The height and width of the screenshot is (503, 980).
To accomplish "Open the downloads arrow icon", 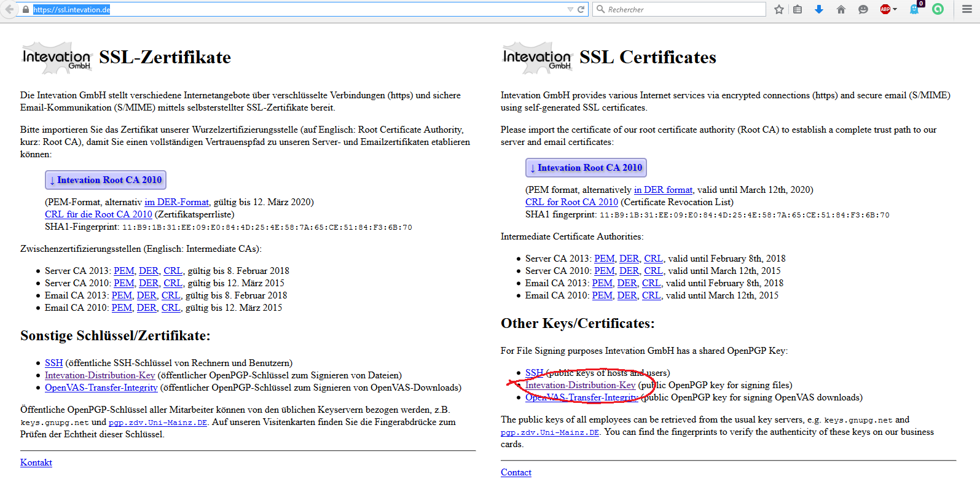I will coord(819,10).
